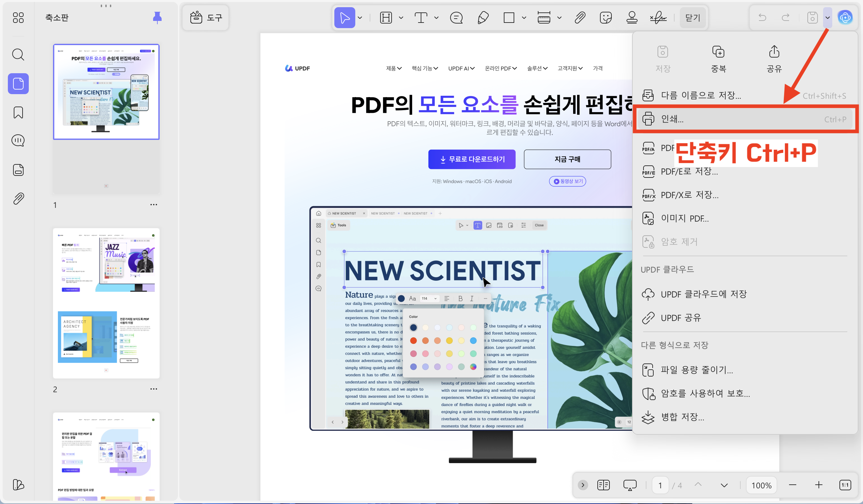Select the text typewriter tool
The height and width of the screenshot is (504, 863).
click(421, 17)
